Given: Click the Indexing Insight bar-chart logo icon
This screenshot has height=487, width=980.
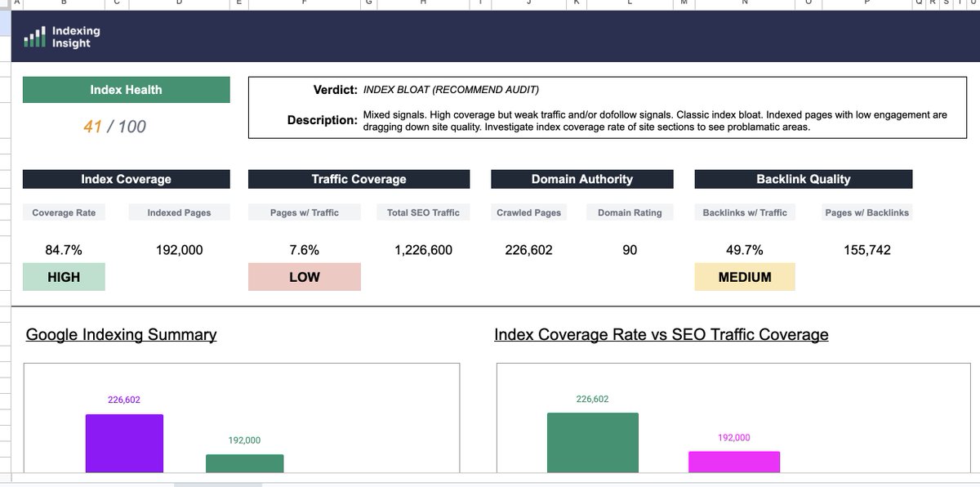Looking at the screenshot, I should [34, 38].
